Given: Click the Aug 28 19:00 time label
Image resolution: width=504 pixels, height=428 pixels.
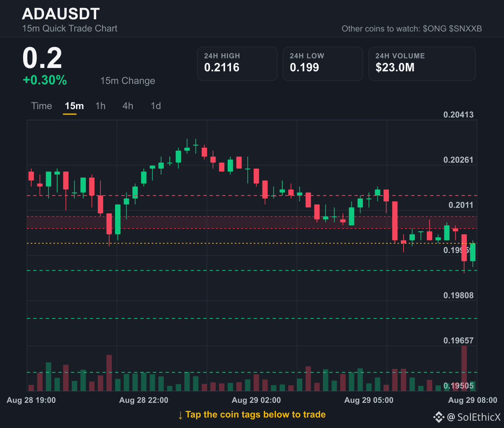Looking at the screenshot, I should [31, 400].
